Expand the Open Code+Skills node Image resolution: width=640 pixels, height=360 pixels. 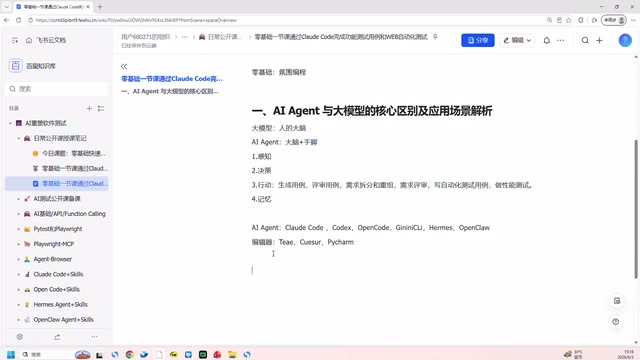pyautogui.click(x=19, y=289)
